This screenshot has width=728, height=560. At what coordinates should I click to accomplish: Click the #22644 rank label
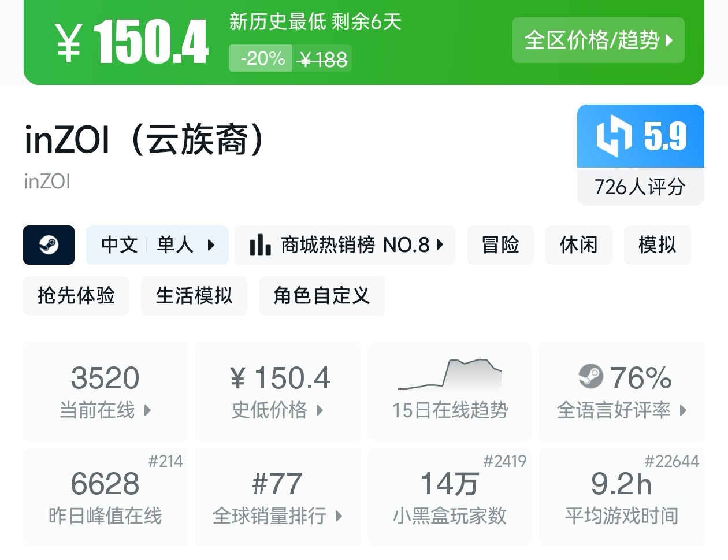coord(672,461)
